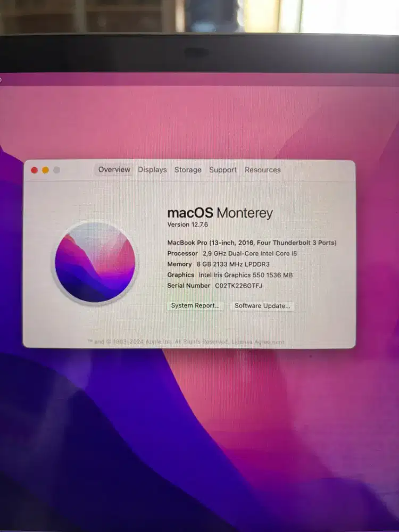
Task: Click the Processor 2,9 GHz info line
Action: (231, 253)
